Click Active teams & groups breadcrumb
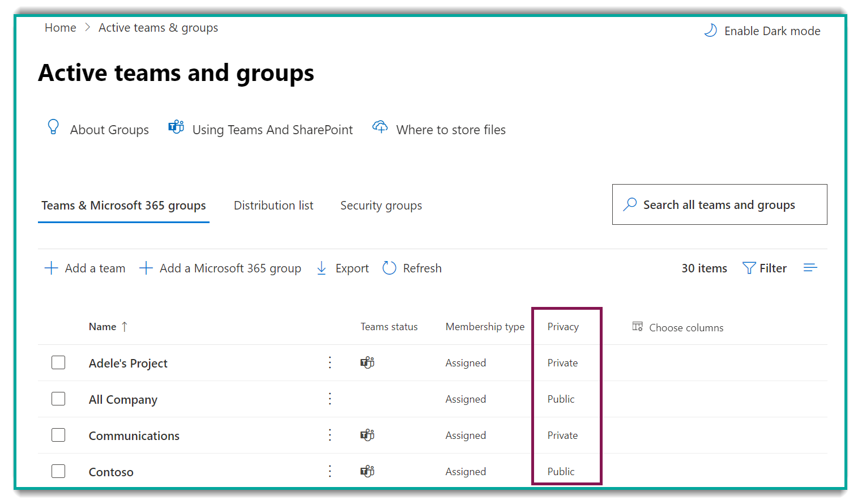The image size is (862, 504). 158,28
